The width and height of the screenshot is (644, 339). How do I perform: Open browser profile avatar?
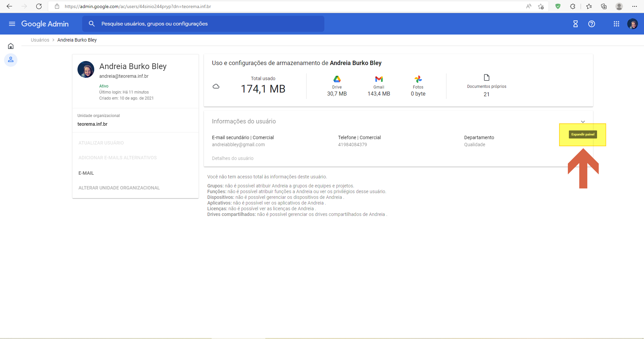pos(619,6)
